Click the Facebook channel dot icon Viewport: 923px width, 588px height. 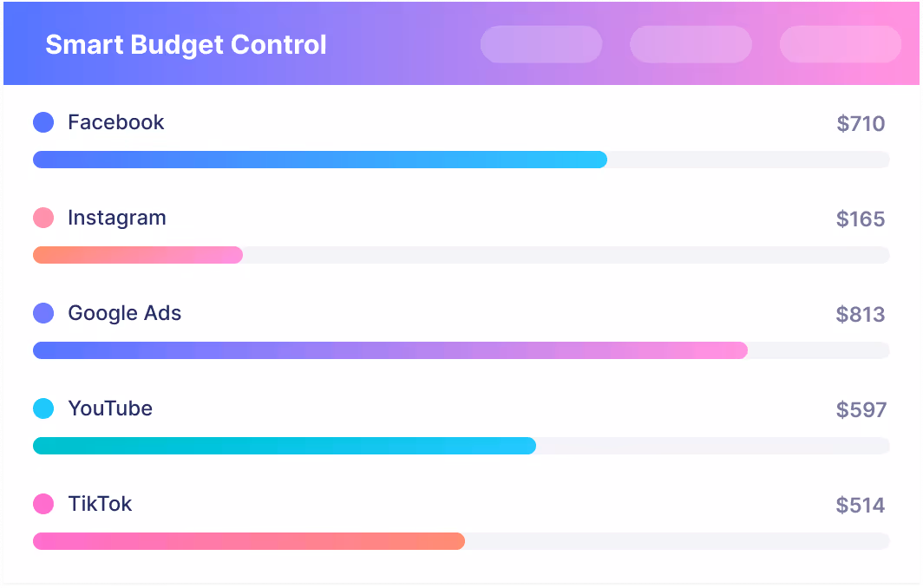(x=43, y=121)
